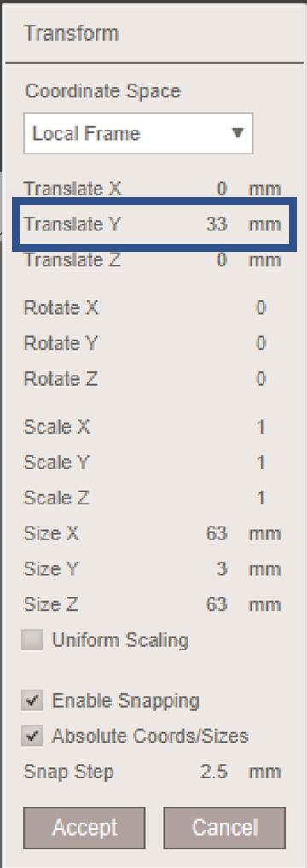Viewport: 307px width, 868px height.
Task: Click the Snap Step value 2.5
Action: click(214, 772)
